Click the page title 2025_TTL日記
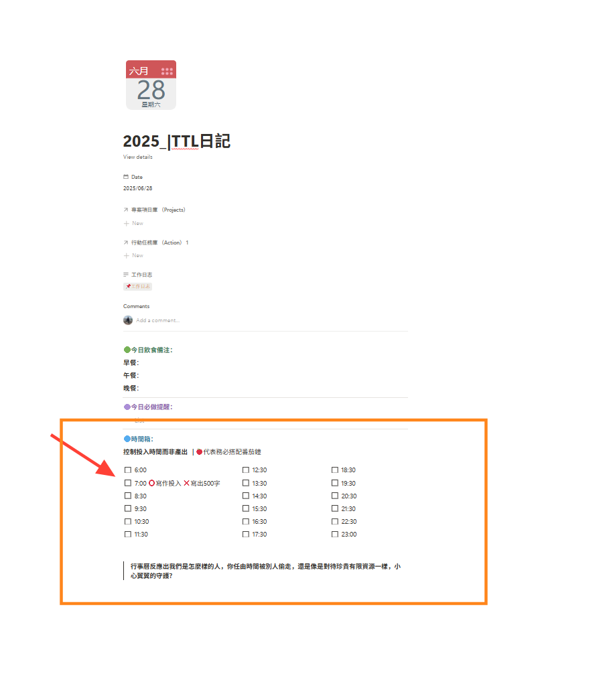Viewport: 603px width, 700px height. [x=177, y=141]
